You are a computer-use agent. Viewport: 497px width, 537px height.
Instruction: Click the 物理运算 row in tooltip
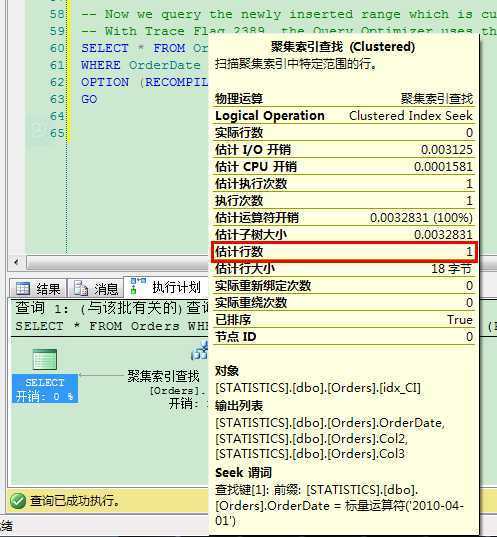[x=344, y=99]
